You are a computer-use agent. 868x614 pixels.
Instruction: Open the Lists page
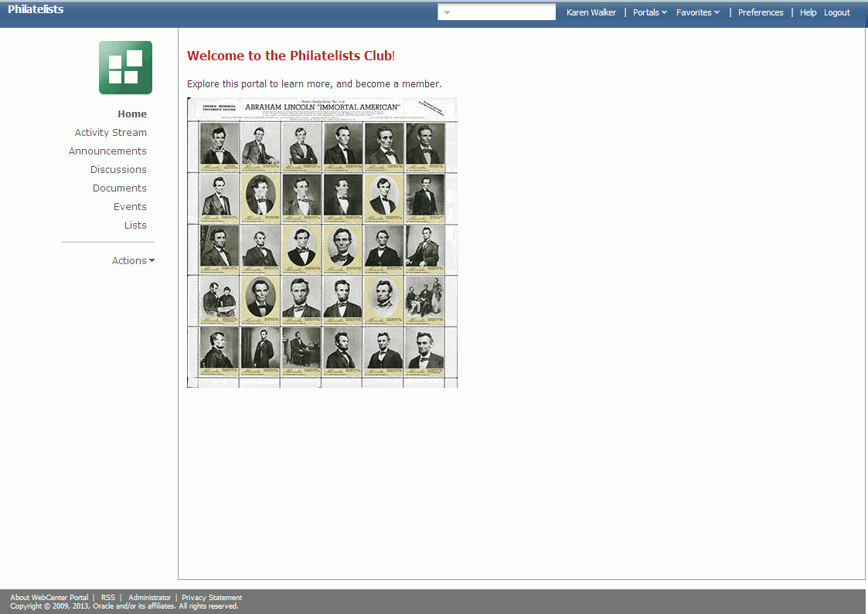click(x=135, y=226)
